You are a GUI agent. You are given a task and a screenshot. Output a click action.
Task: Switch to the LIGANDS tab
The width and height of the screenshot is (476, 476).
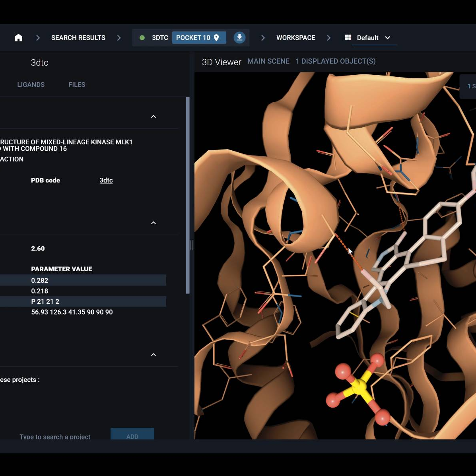pyautogui.click(x=31, y=84)
